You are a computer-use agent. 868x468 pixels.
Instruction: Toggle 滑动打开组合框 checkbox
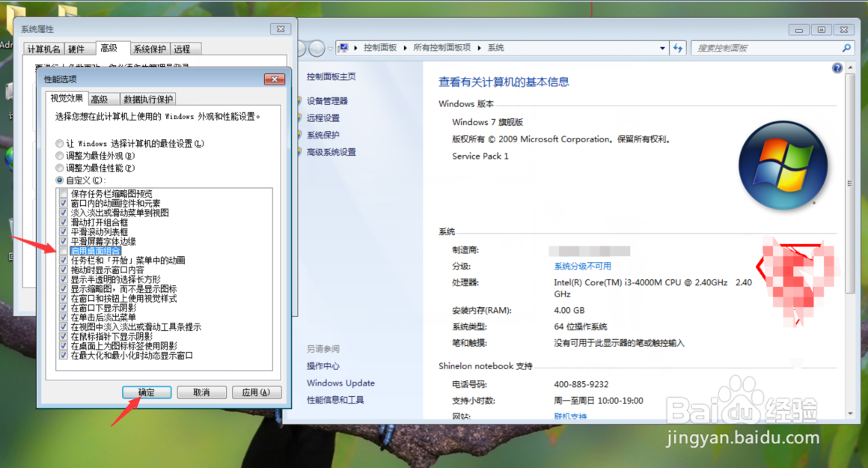[64, 222]
